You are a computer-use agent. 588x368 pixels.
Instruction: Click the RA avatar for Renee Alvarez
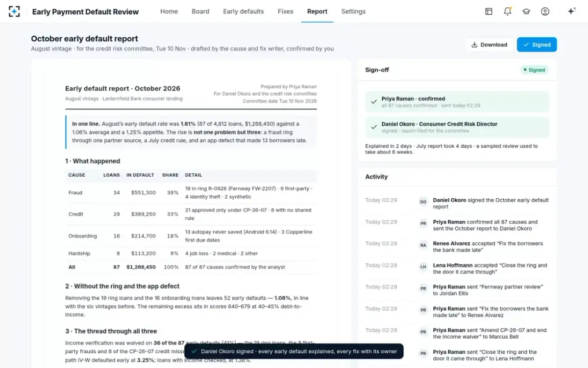click(423, 244)
